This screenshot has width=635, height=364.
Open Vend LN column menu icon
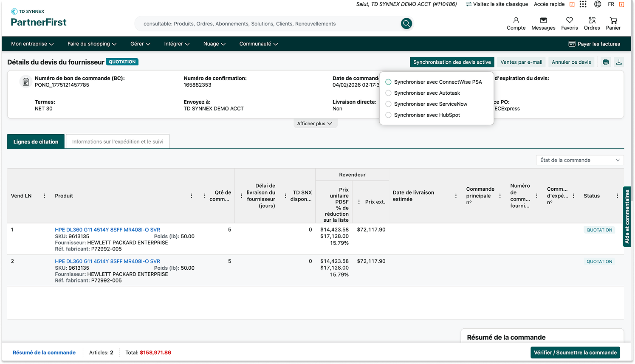(45, 196)
